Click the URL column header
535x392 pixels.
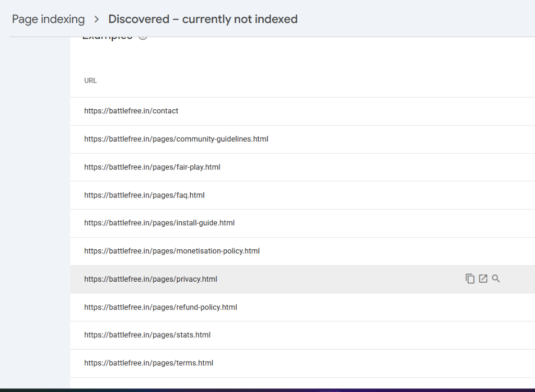click(90, 80)
